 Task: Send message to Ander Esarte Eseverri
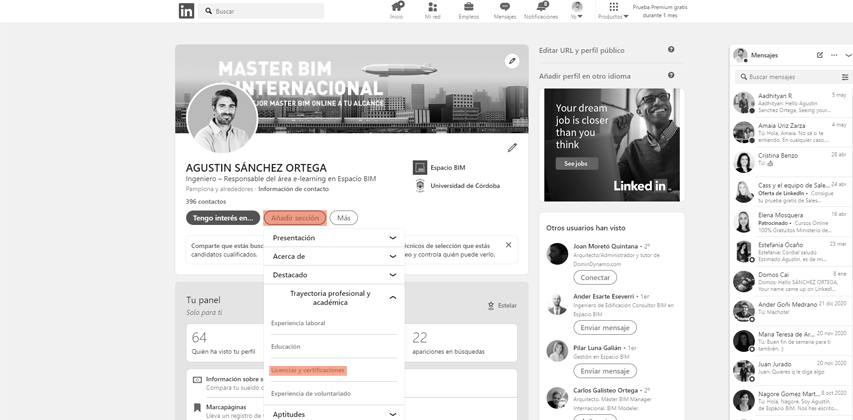(x=605, y=328)
